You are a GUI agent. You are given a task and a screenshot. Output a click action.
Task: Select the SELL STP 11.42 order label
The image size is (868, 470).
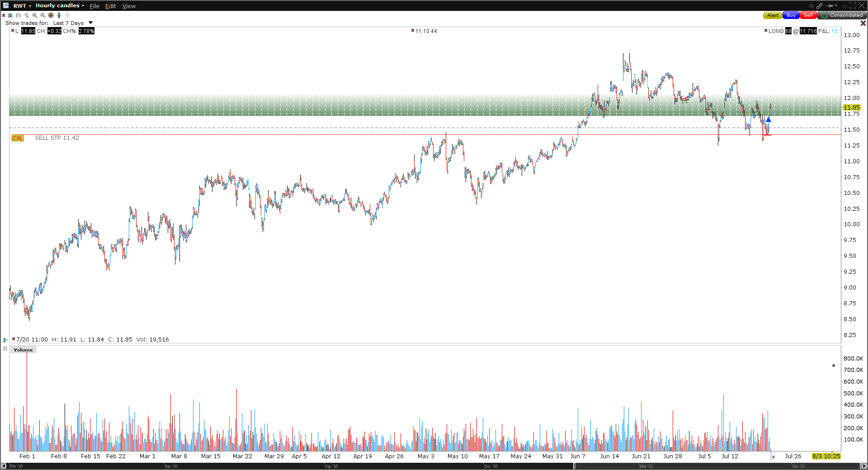point(57,138)
